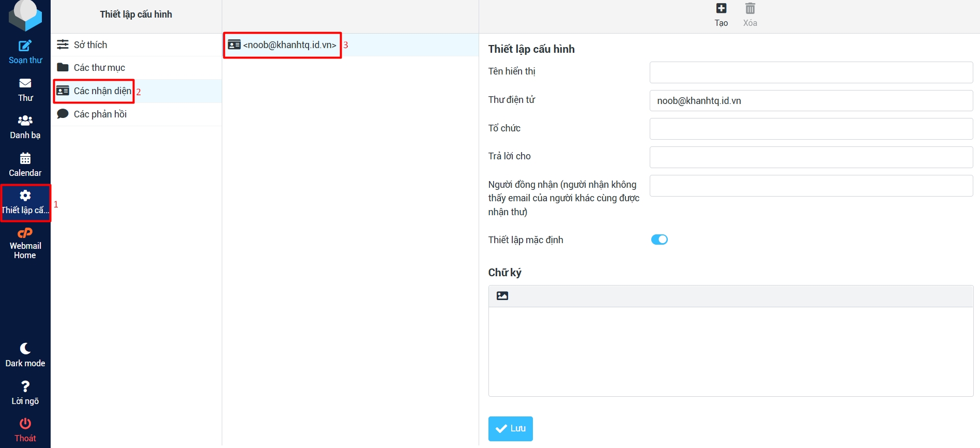The width and height of the screenshot is (980, 448).
Task: Open Lời ngỏ help icon
Action: coord(25,387)
